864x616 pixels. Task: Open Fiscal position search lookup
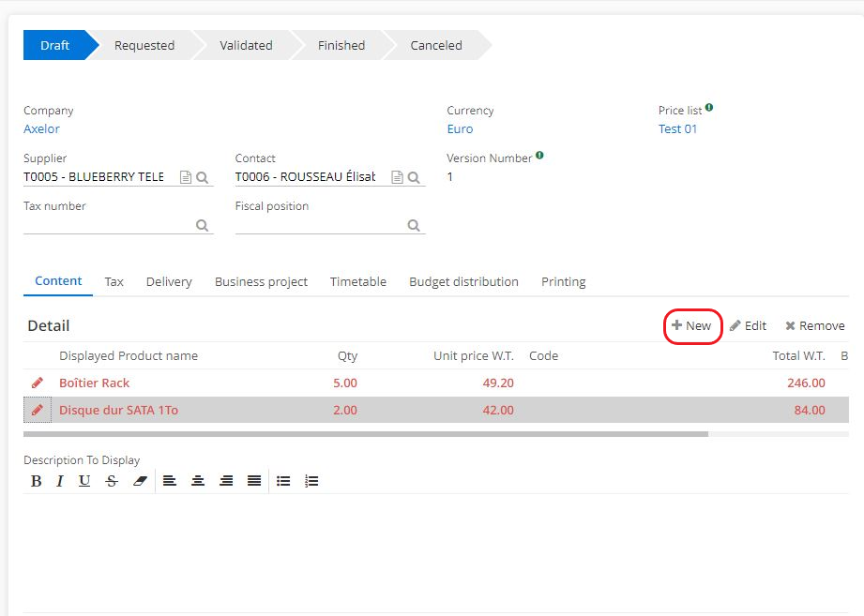414,225
